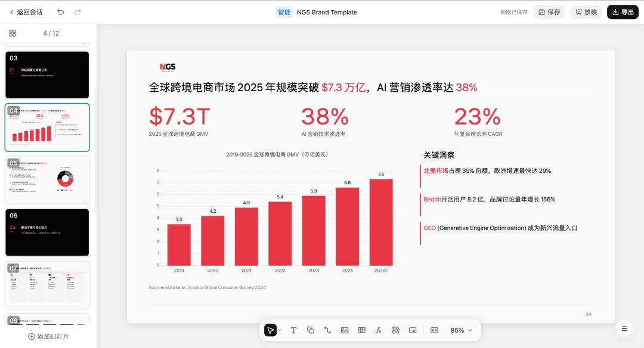Viewport: 644px width, 348px height.
Task: Add a new slide with 添加幻灯片
Action: 48,337
